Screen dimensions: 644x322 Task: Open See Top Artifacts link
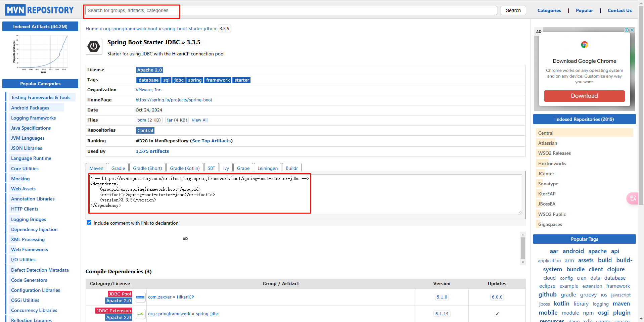[x=211, y=141]
